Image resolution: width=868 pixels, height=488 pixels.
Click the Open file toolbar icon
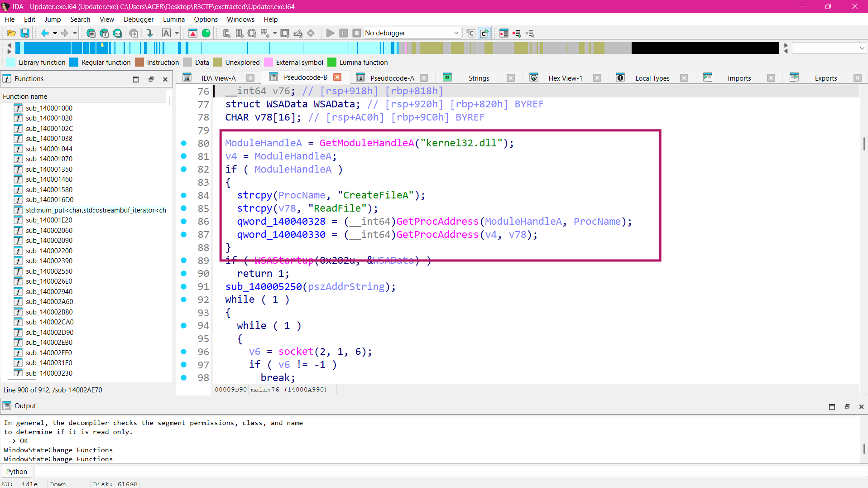point(12,33)
